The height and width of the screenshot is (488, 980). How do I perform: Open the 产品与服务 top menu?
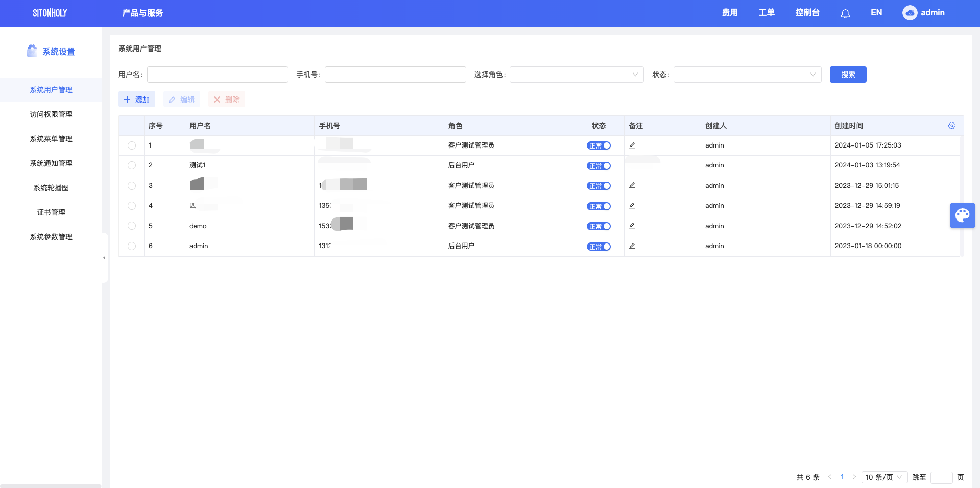pos(142,13)
